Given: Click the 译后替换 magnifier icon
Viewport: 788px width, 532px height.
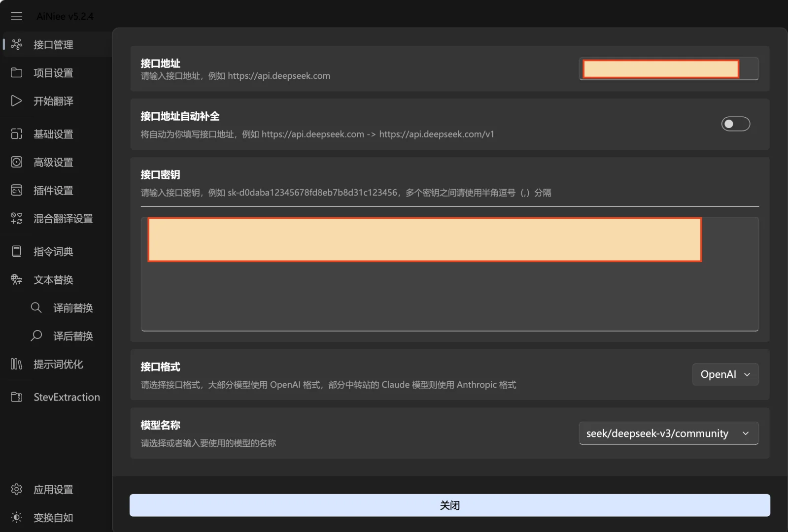Looking at the screenshot, I should pyautogui.click(x=36, y=335).
